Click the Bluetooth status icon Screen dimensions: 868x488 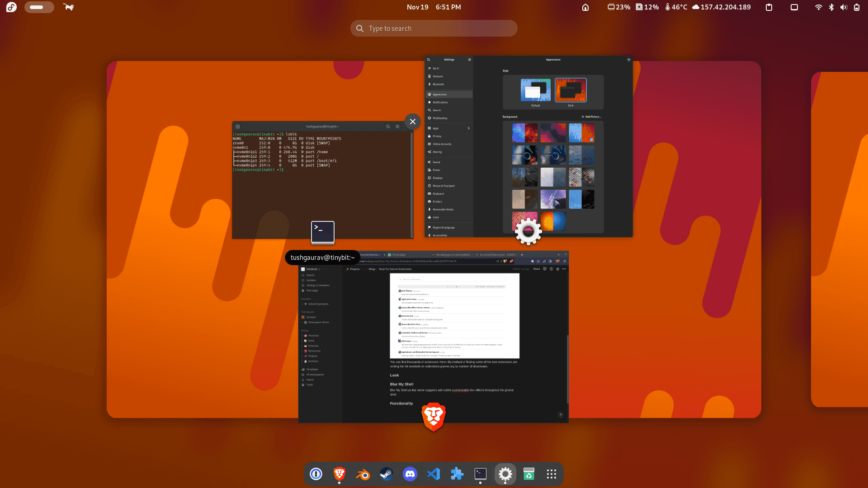(x=831, y=7)
